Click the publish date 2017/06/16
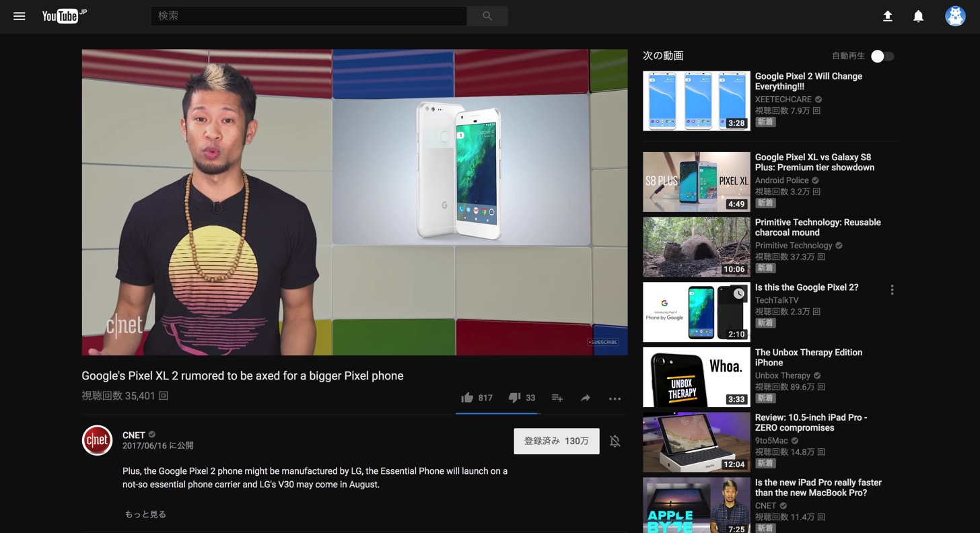 point(157,446)
